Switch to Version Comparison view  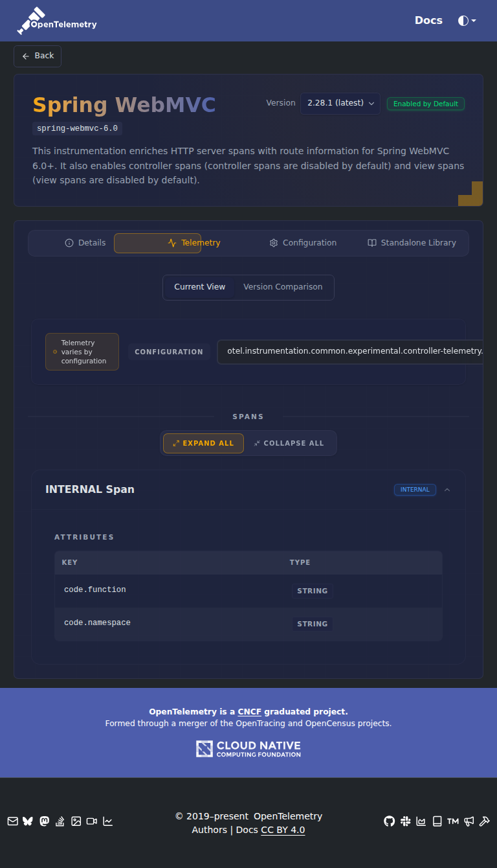(283, 287)
